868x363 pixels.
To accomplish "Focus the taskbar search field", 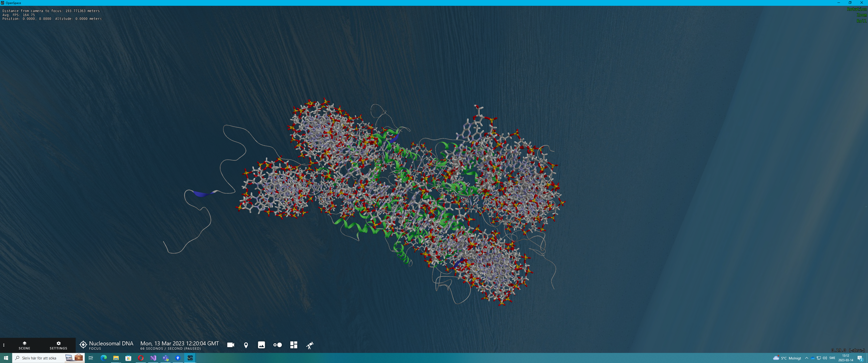I will pyautogui.click(x=48, y=358).
